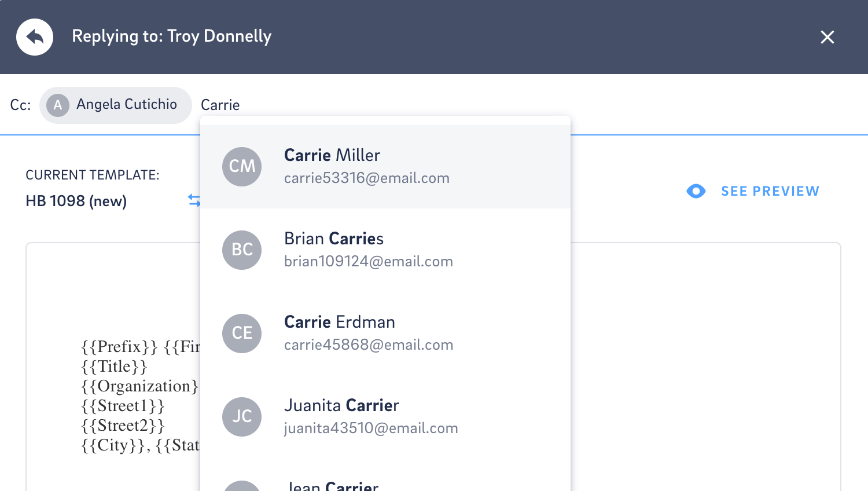
Task: Select Carrie Miller from the suggestions
Action: (x=385, y=167)
